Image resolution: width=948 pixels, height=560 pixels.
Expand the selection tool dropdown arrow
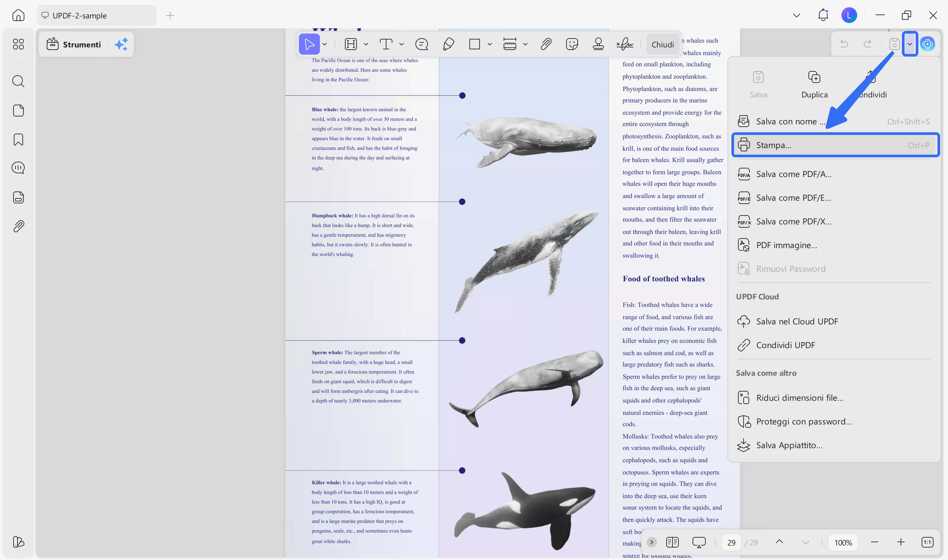[x=324, y=44]
